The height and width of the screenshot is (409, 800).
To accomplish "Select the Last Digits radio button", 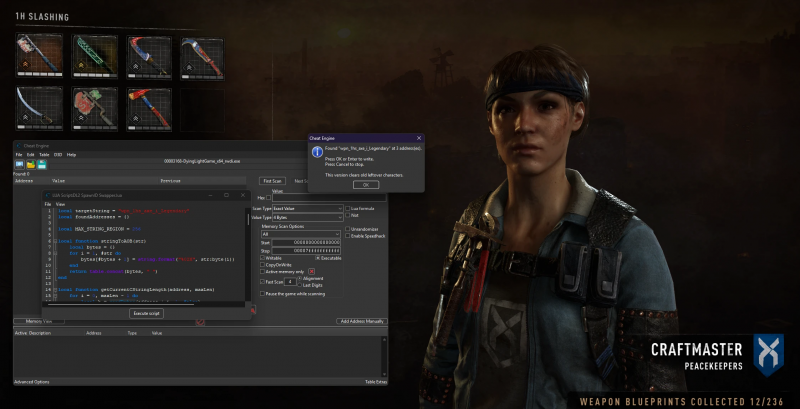I will click(299, 285).
